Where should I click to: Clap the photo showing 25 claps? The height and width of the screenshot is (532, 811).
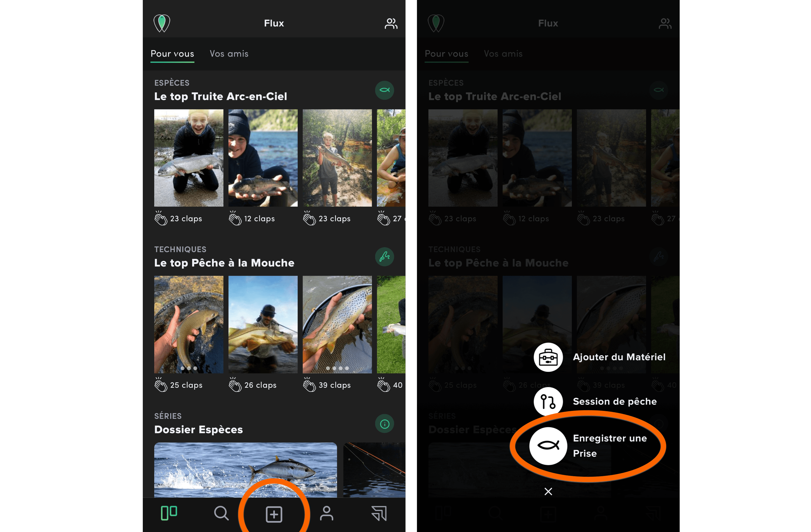click(161, 385)
